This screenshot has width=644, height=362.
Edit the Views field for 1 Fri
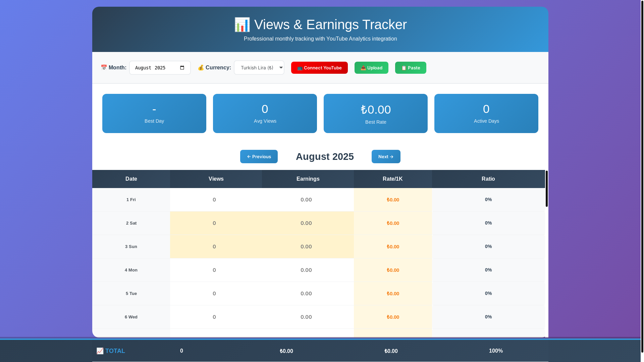pos(216,200)
